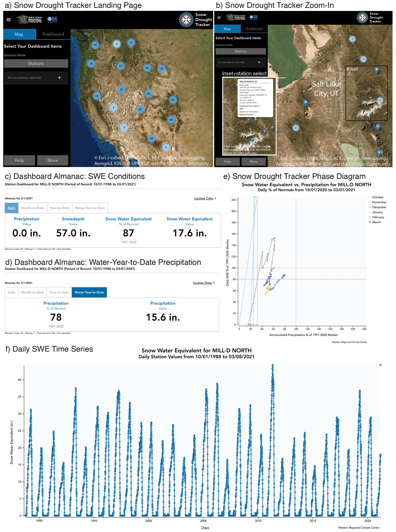Click the Snow Drought Tracker snowflake logo

coord(186,20)
